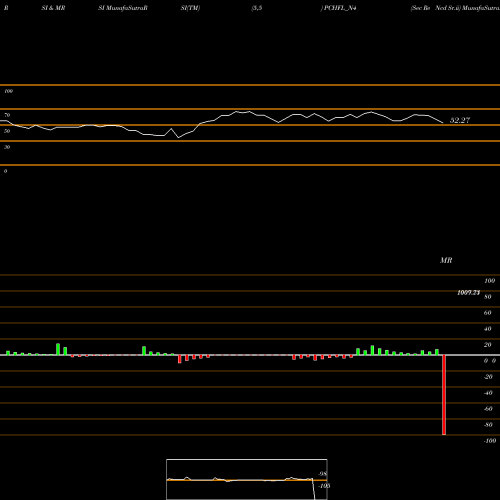Click the RSI value label 52.27

click(460, 120)
